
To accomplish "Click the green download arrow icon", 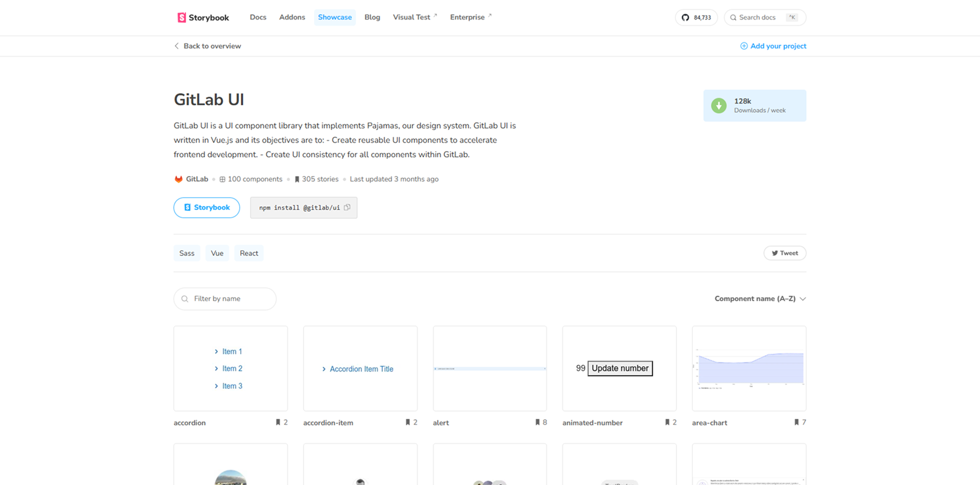I will 719,106.
